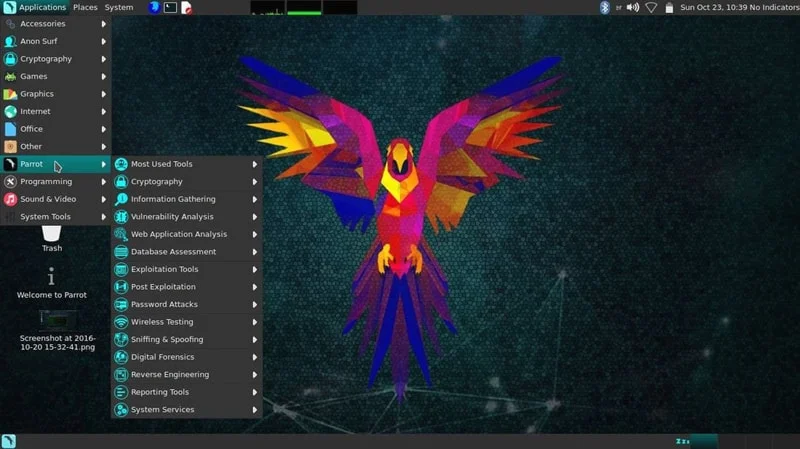Click the Sniffing & Spoofing icon
800x449 pixels.
click(121, 339)
